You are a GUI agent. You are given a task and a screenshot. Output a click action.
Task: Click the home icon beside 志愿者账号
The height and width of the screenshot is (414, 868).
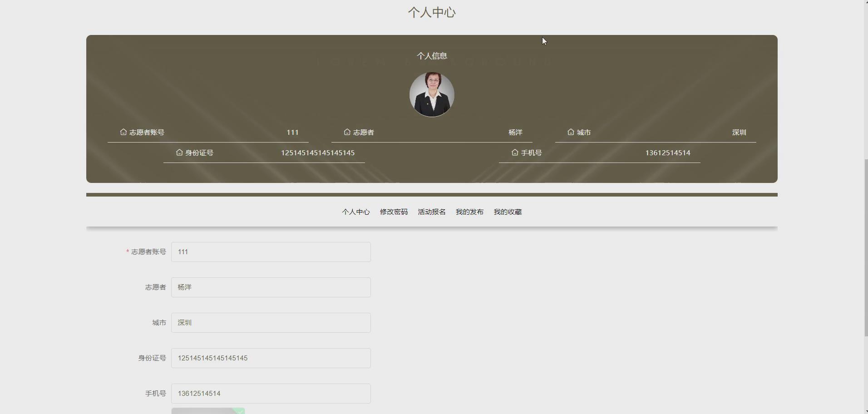click(123, 132)
